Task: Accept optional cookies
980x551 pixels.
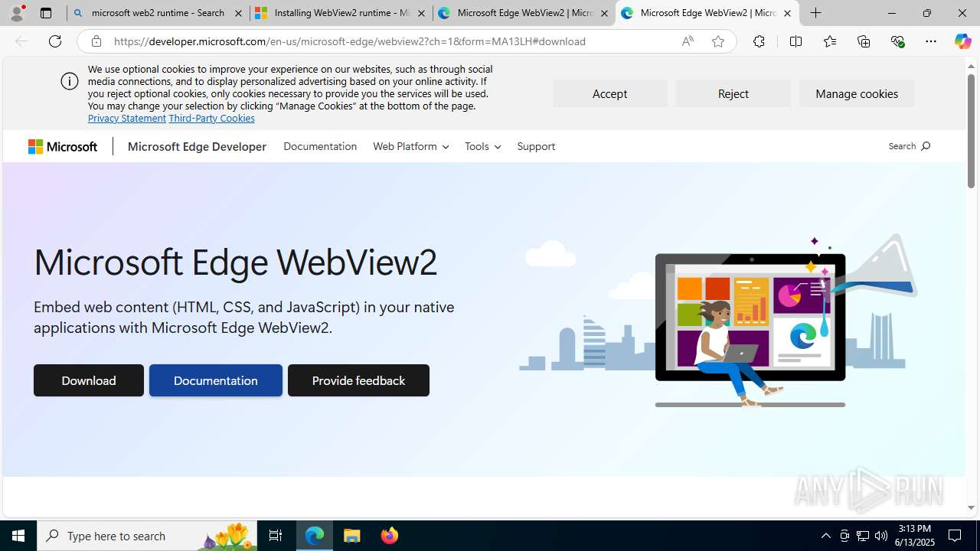Action: (609, 93)
